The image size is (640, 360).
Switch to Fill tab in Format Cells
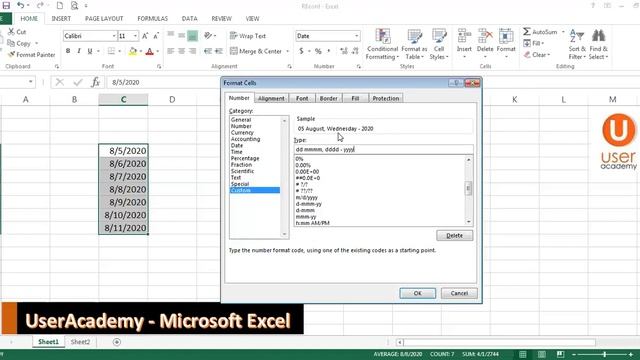(355, 98)
